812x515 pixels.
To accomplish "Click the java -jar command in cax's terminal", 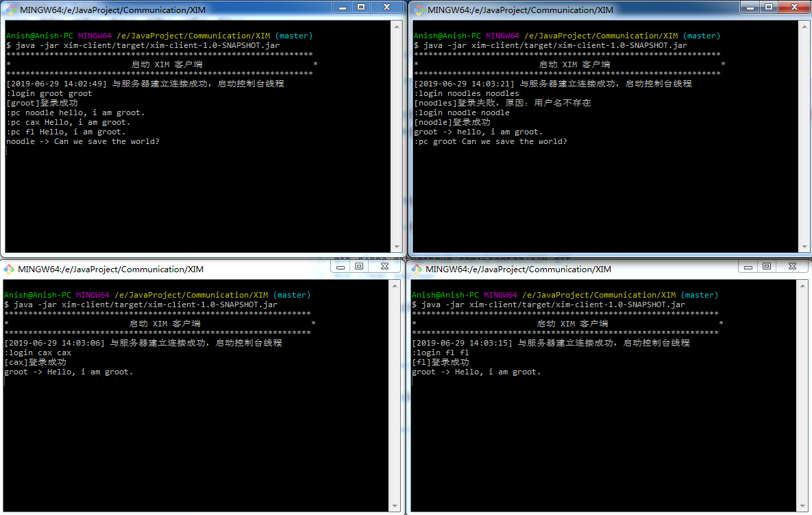I will click(x=141, y=304).
